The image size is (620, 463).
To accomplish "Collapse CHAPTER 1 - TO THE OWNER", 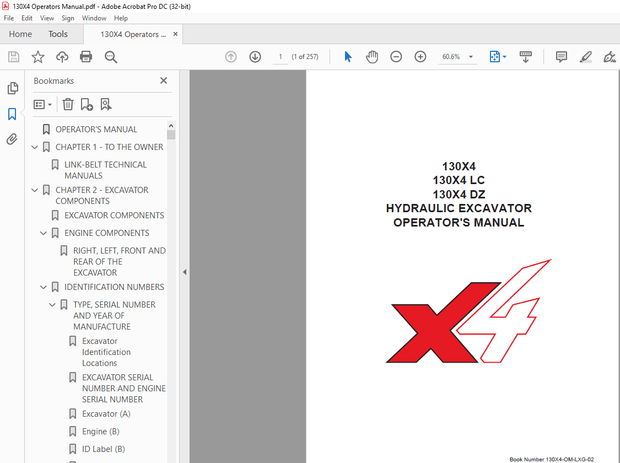I will pos(35,147).
